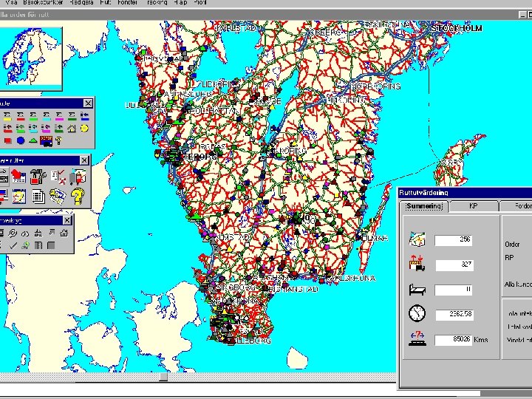Click the checklist with red cross icon

(58, 177)
